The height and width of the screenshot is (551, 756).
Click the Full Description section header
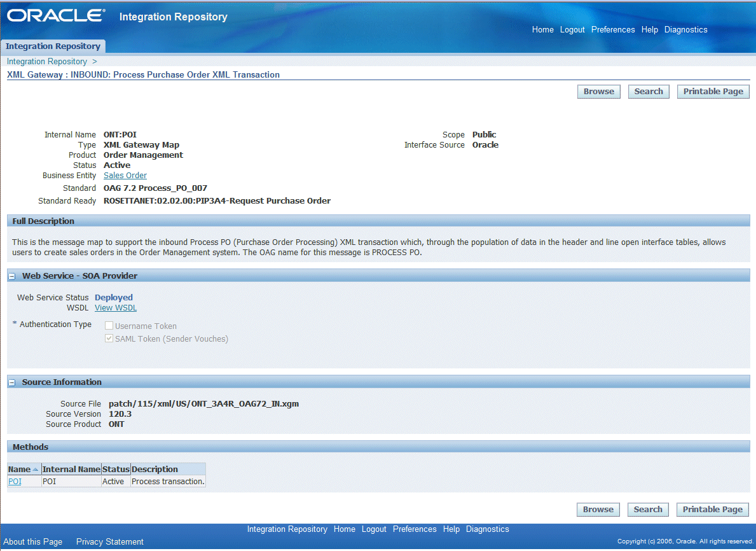coord(378,221)
